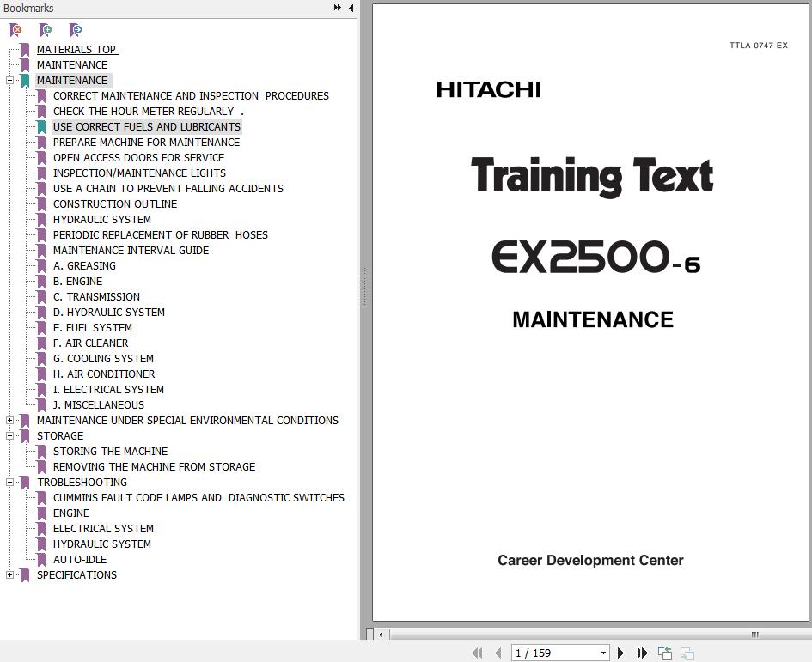This screenshot has width=812, height=662.
Task: Click the EX2500-6 model title on page
Action: 596,257
